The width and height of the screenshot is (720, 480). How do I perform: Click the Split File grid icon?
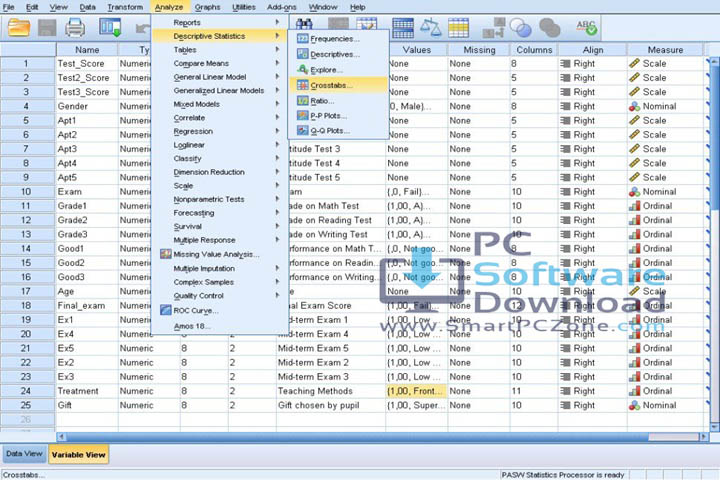tap(403, 28)
